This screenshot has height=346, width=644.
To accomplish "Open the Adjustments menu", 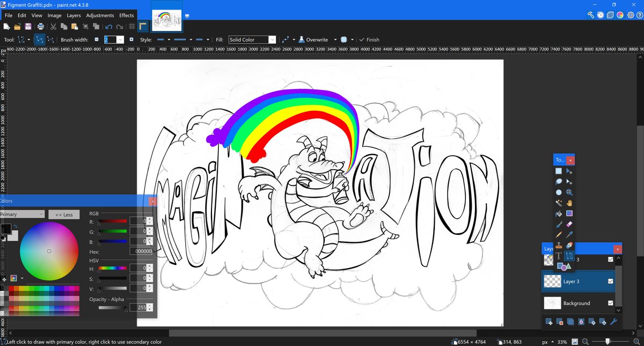I will (x=100, y=15).
